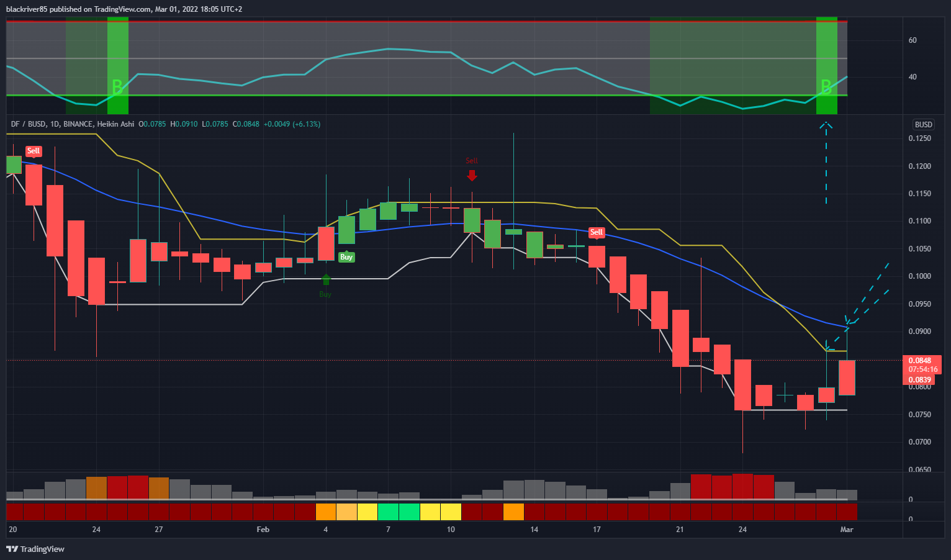The width and height of the screenshot is (951, 560).
Task: Select the red Sell label box near Feb 17
Action: coord(597,232)
